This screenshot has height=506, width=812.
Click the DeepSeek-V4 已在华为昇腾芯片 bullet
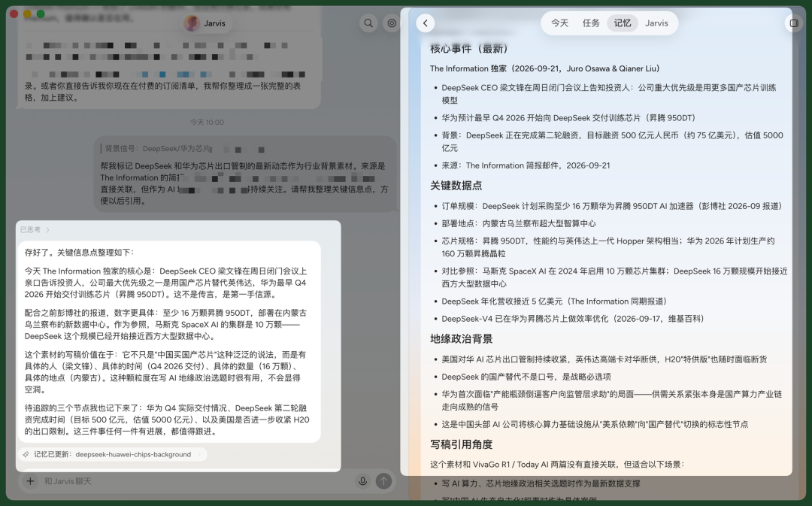573,319
